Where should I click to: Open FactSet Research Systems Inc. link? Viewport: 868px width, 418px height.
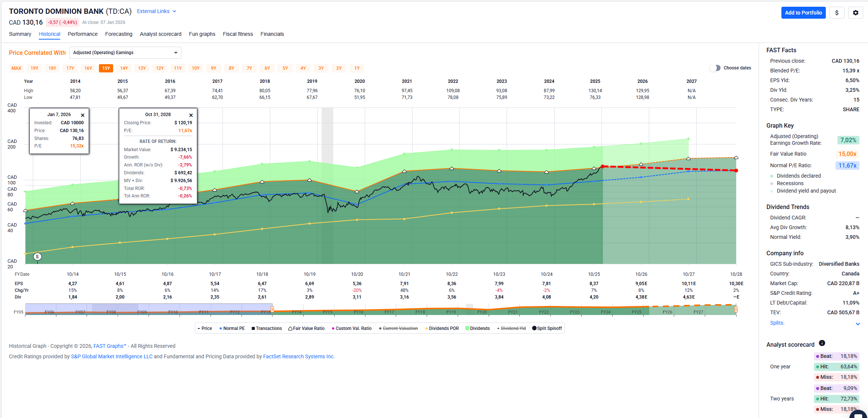298,356
